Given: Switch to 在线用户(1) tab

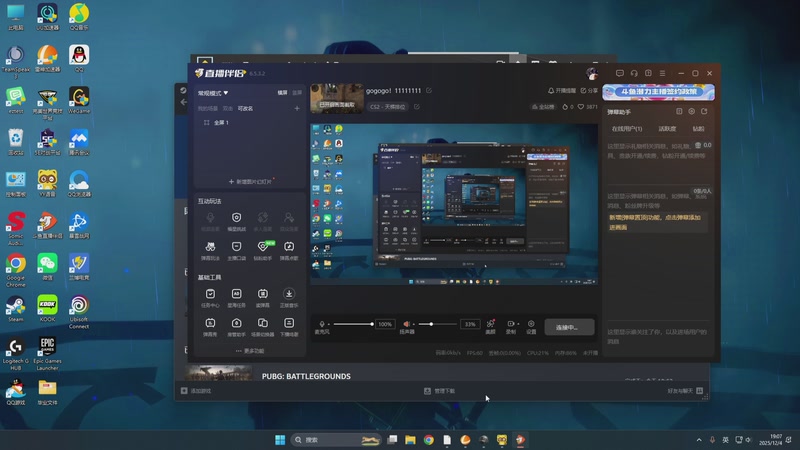Looking at the screenshot, I should [627, 129].
